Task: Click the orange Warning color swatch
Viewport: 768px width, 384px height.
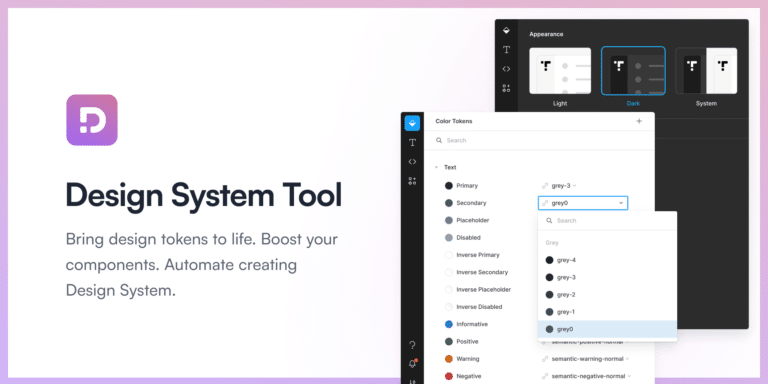Action: (x=449, y=359)
